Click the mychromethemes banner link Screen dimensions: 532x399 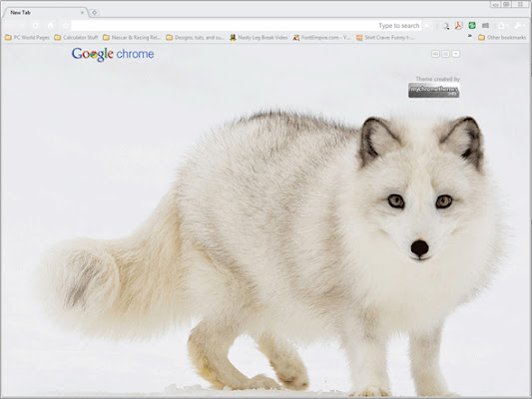[434, 91]
